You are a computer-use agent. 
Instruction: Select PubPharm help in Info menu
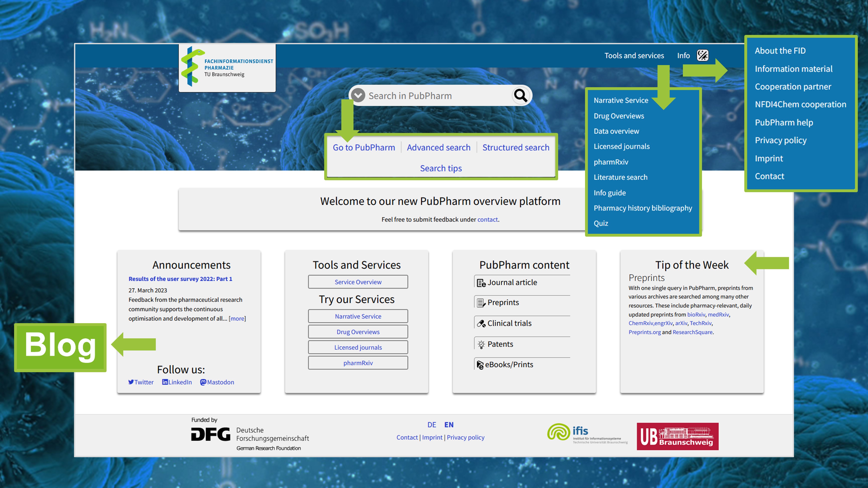[784, 123]
